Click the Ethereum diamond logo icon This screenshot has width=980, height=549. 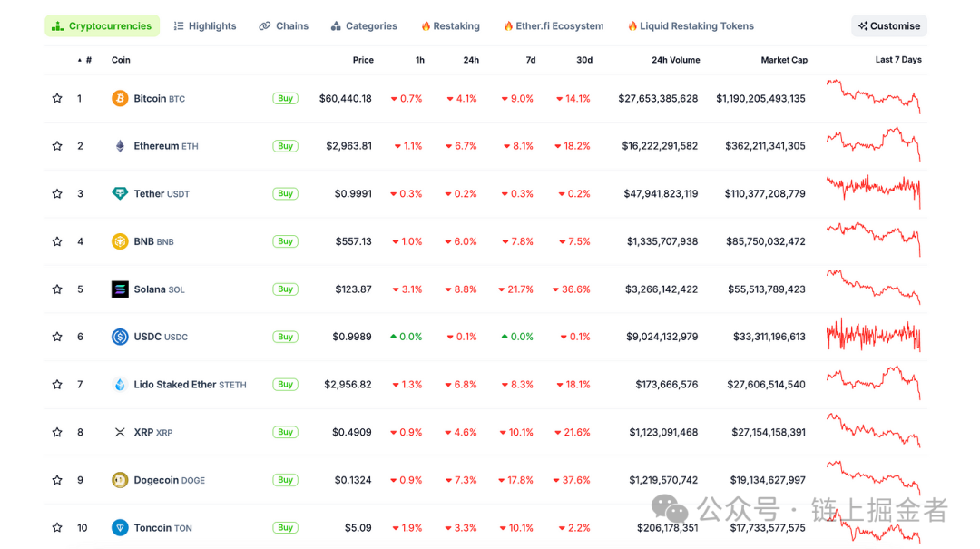[120, 146]
